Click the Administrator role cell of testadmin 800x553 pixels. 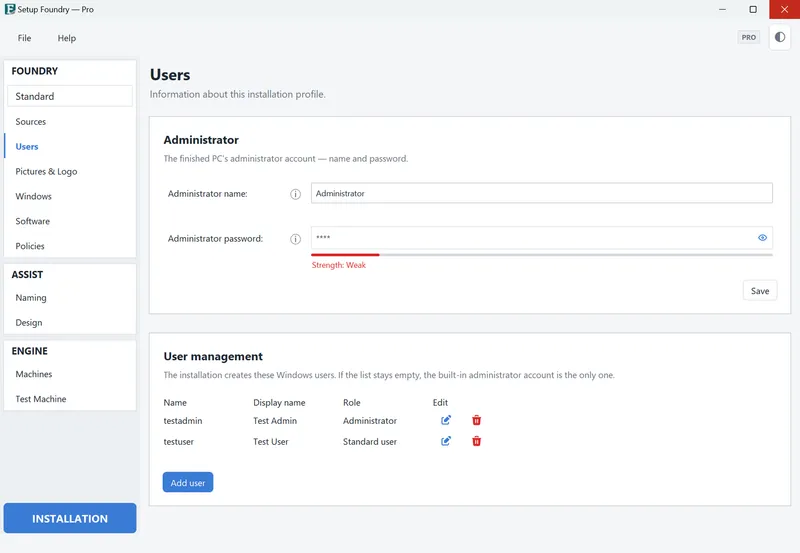pyautogui.click(x=369, y=421)
